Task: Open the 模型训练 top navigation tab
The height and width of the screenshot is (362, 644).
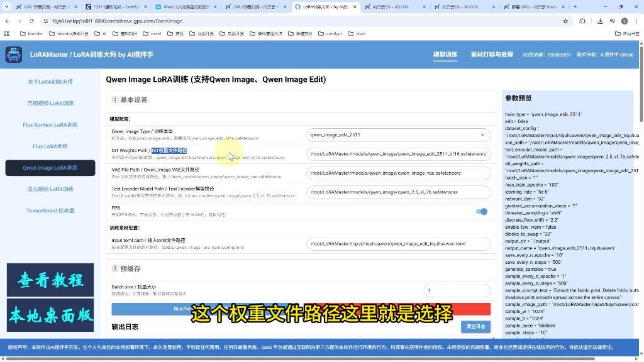Action: [445, 55]
